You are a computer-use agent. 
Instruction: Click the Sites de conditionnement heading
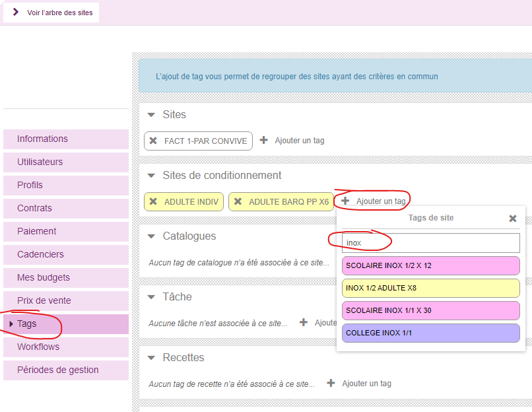click(222, 175)
